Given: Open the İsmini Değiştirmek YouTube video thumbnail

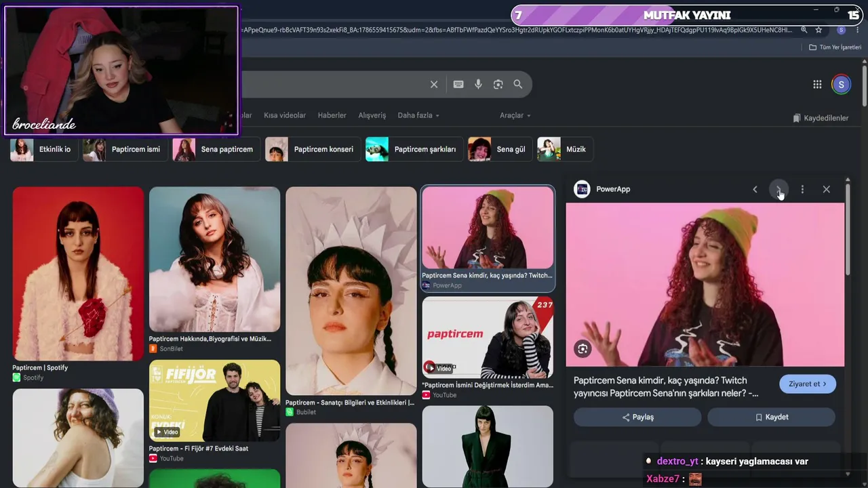Looking at the screenshot, I should click(x=488, y=338).
